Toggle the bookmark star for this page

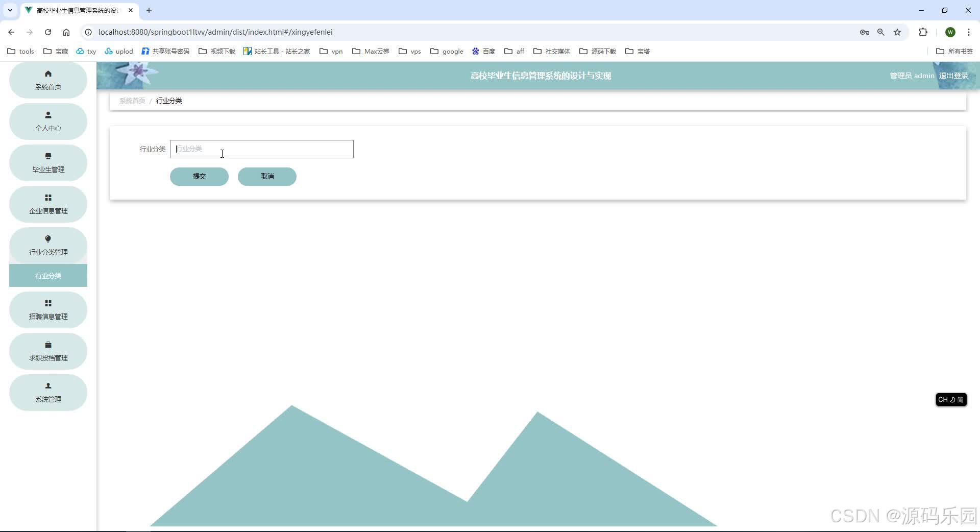point(897,32)
